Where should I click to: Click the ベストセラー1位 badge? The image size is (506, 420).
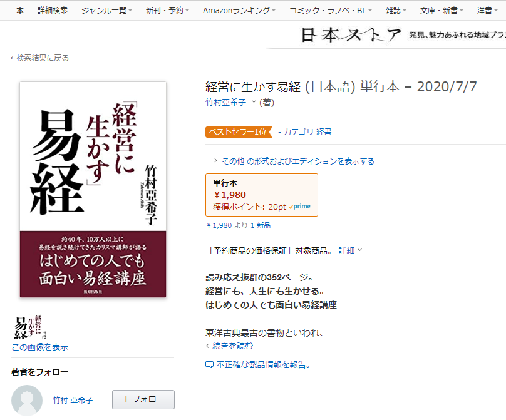(239, 132)
